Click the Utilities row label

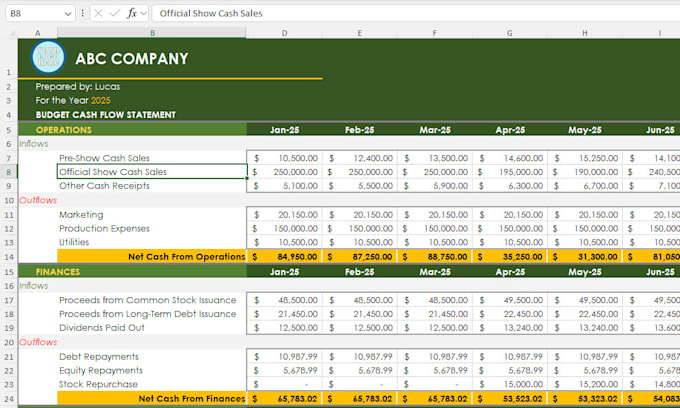click(x=74, y=242)
